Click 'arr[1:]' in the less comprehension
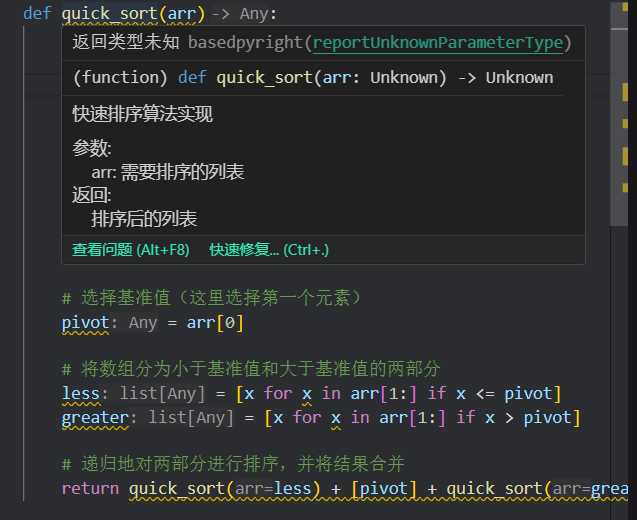The height and width of the screenshot is (520, 637). pos(384,394)
